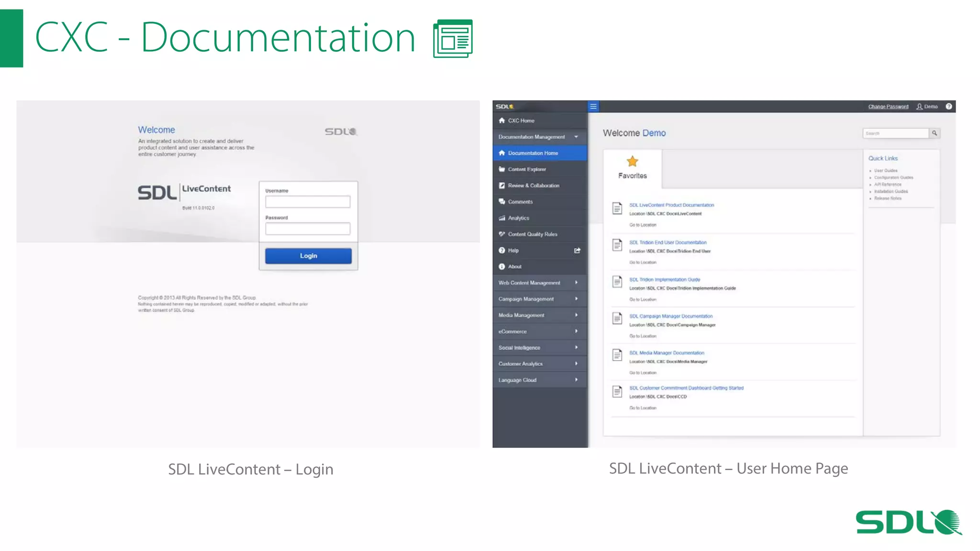Select the Favorites tab
The image size is (980, 551).
(x=633, y=169)
